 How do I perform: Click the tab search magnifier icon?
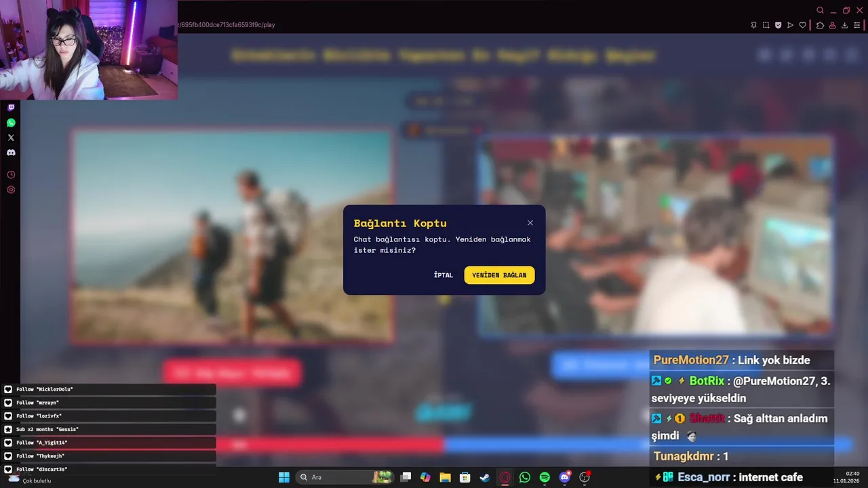820,10
